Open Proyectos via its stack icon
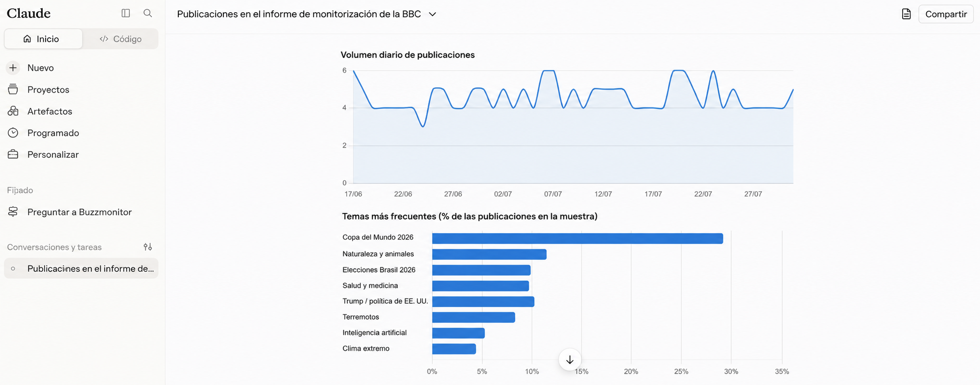Screen dimensions: 980x385 click(13, 89)
